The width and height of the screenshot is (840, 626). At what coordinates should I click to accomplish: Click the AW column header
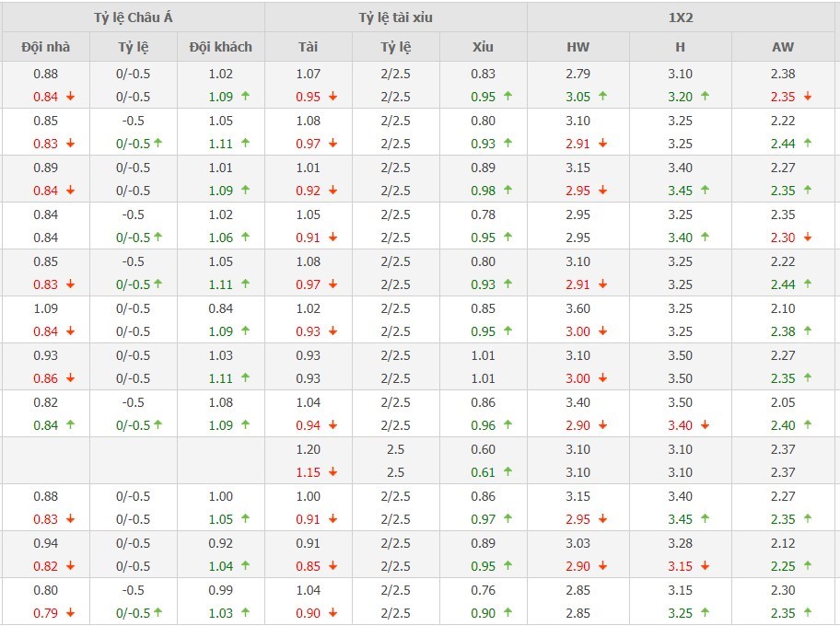tap(782, 47)
